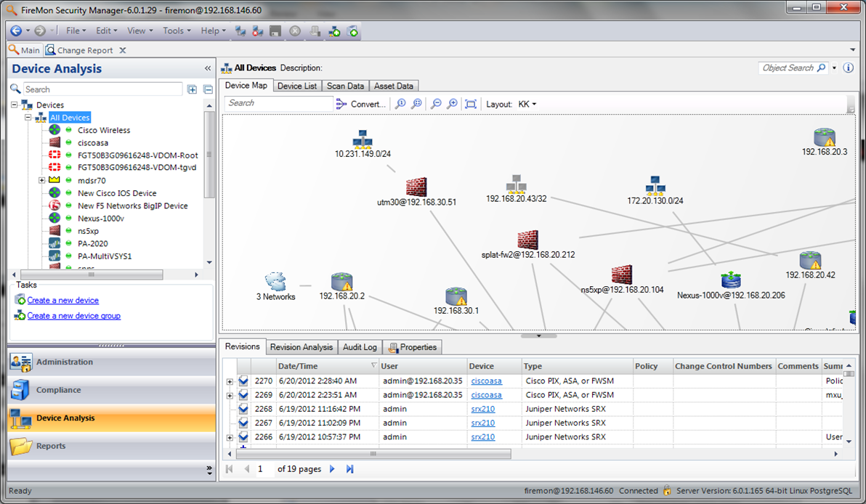Viewport: 866px width, 504px height.
Task: Collapse the Device Analysis panel with chevrons
Action: (208, 68)
